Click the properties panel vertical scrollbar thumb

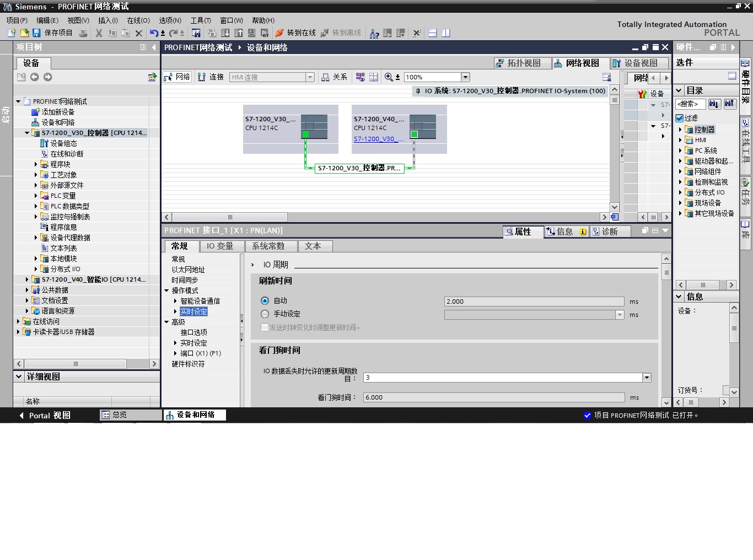(x=666, y=272)
